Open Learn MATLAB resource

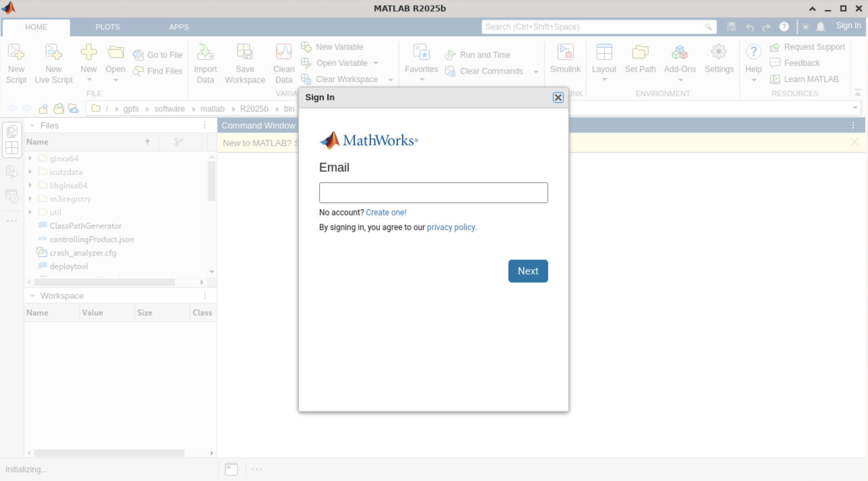click(804, 79)
